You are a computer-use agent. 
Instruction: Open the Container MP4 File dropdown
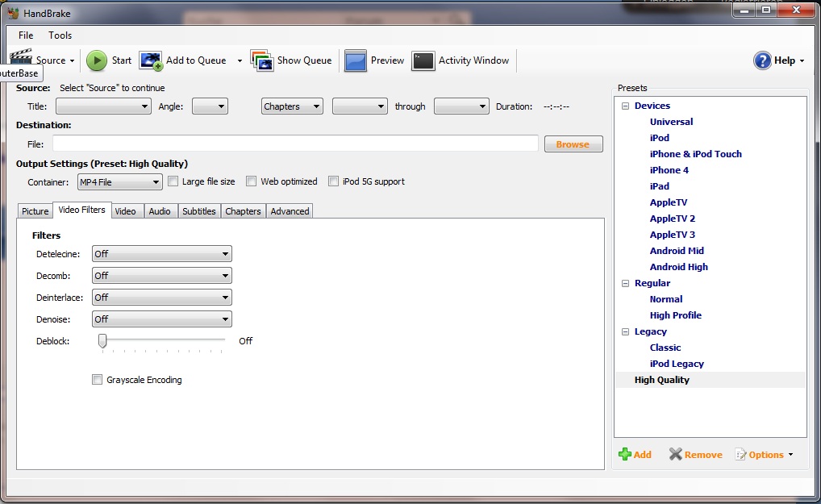coord(119,182)
